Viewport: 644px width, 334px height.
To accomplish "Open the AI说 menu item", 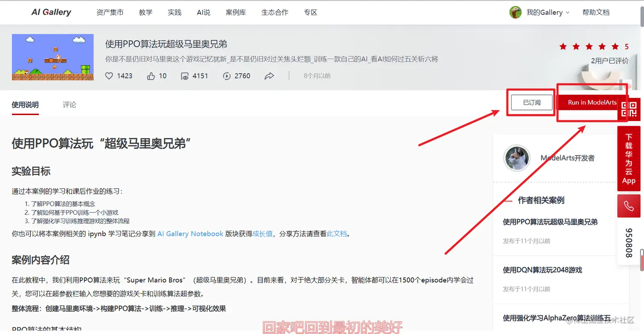I will tap(204, 12).
